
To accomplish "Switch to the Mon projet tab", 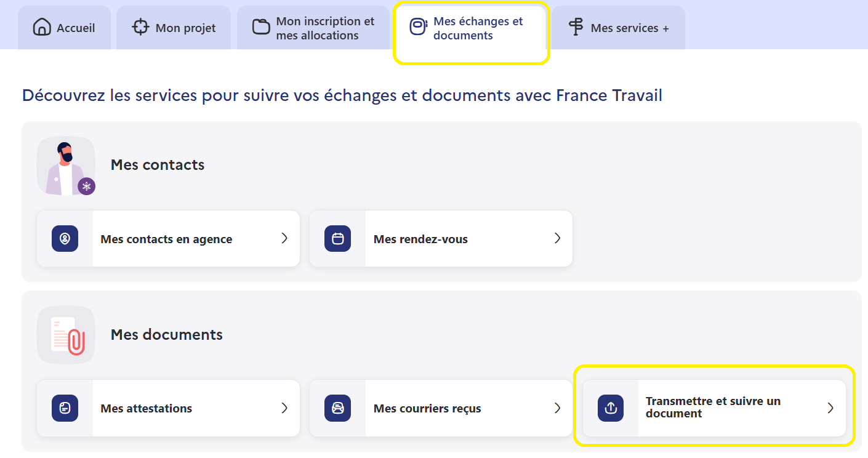I will pyautogui.click(x=174, y=28).
